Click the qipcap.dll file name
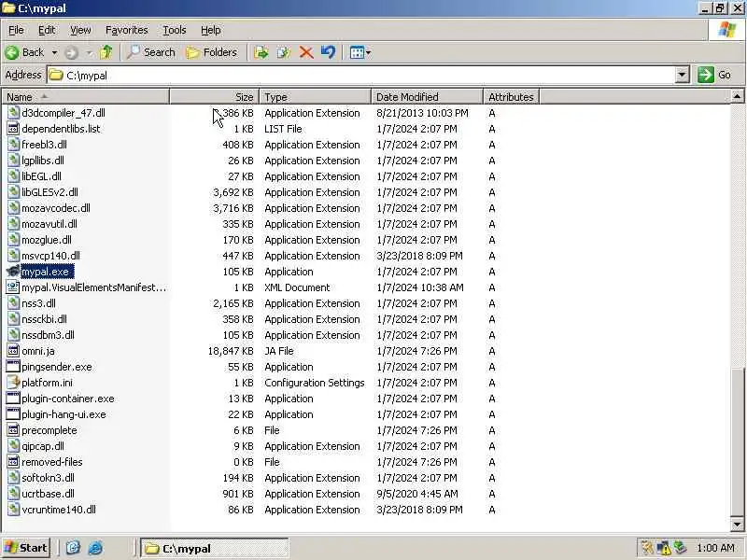 (42, 446)
